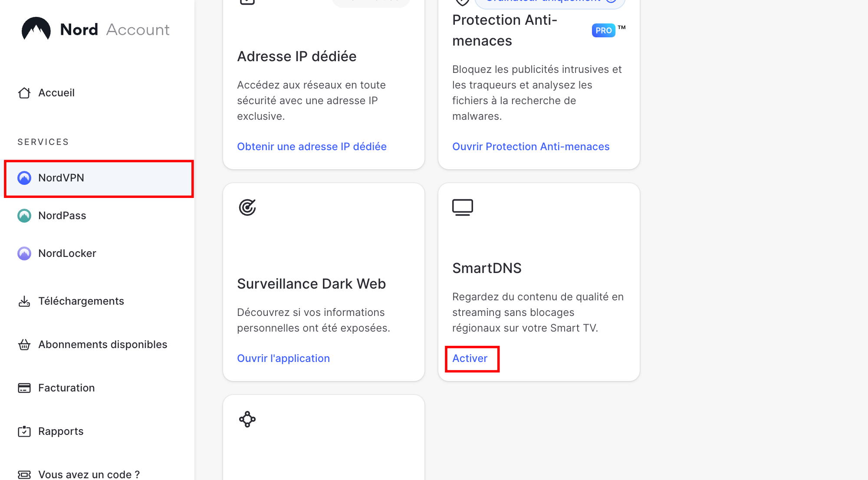Open Protection Anti-menaces via its link
The height and width of the screenshot is (480, 868).
tap(531, 146)
